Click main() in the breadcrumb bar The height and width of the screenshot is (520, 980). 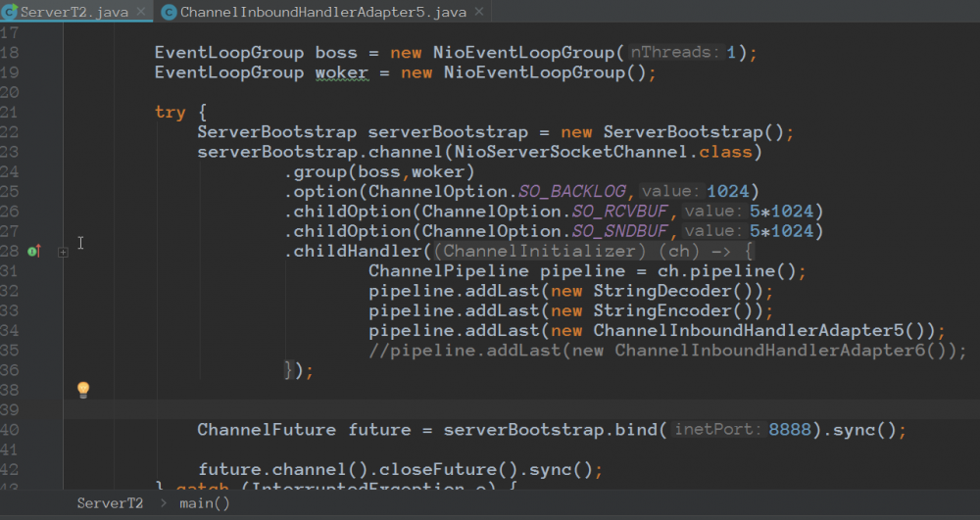[205, 503]
